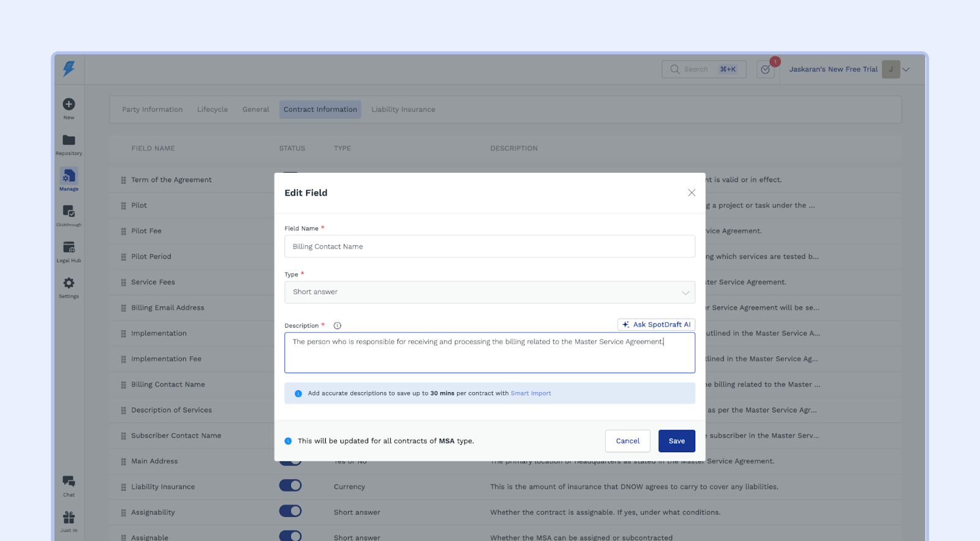The height and width of the screenshot is (541, 980).
Task: Switch to the Party Information tab
Action: pos(152,110)
